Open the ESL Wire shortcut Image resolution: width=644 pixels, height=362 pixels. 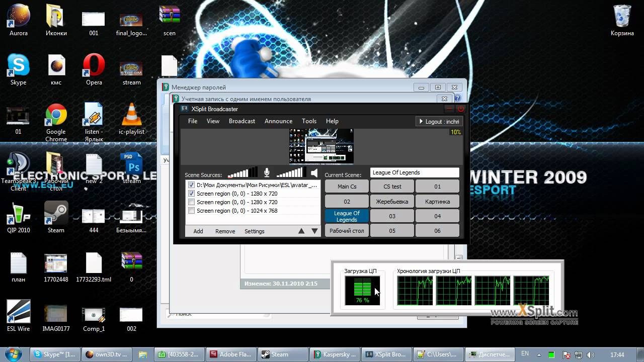pos(19,316)
